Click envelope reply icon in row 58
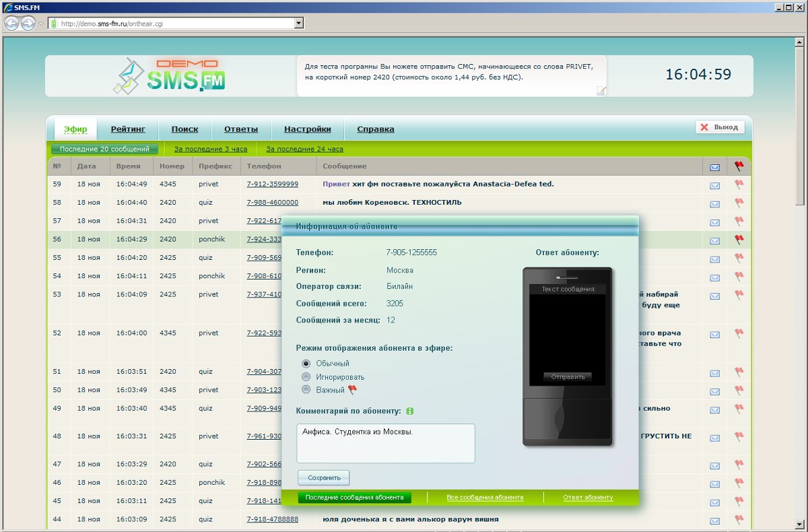808x532 pixels. tap(714, 203)
